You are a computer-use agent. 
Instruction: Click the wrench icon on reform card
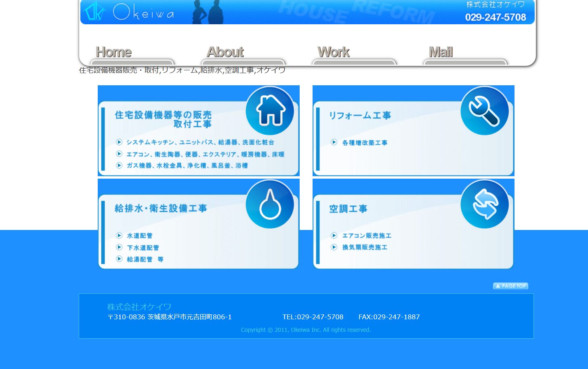484,111
